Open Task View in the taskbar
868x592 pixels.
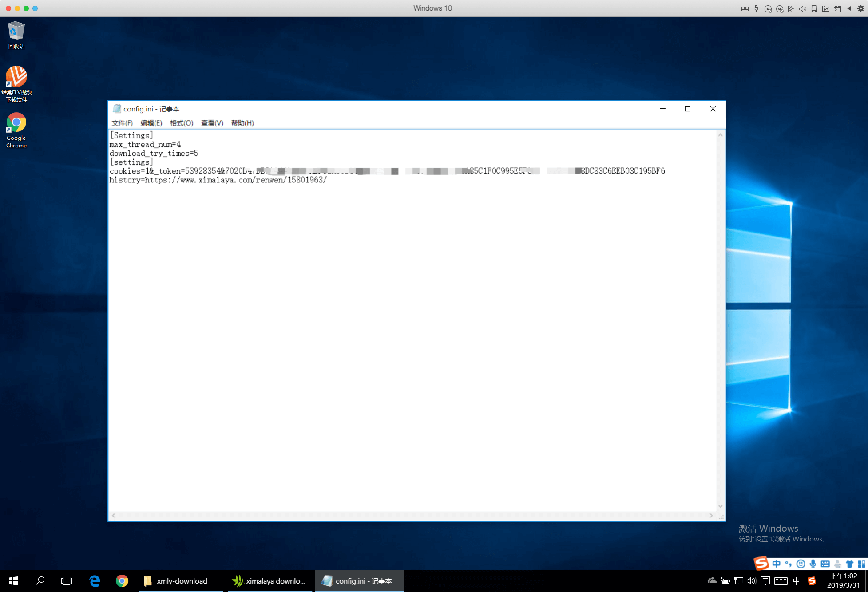coord(67,581)
